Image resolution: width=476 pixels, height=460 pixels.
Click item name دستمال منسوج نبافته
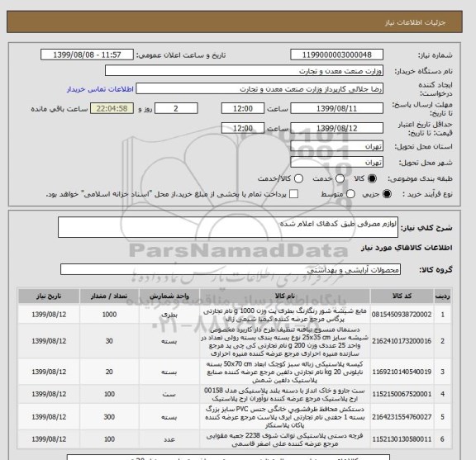coord(285,341)
